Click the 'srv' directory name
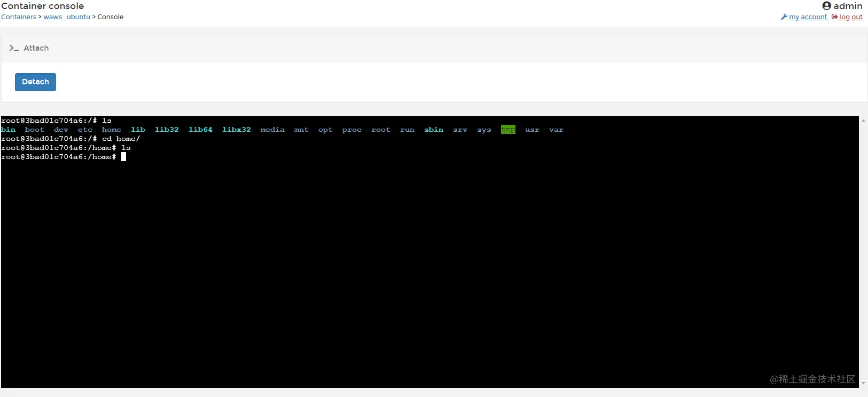This screenshot has height=397, width=868. pyautogui.click(x=460, y=130)
